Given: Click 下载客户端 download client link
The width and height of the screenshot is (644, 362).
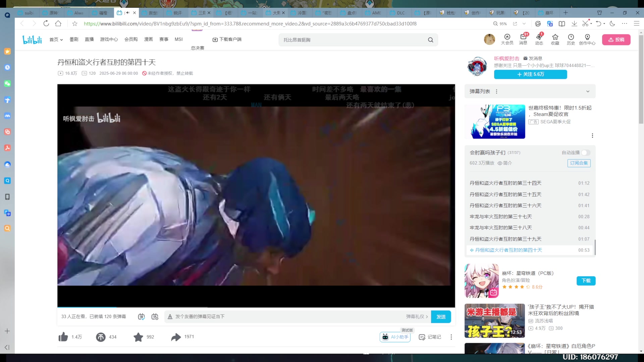Looking at the screenshot, I should tap(227, 39).
